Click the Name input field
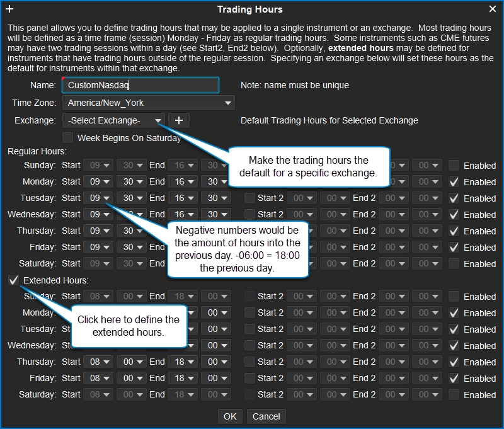 pyautogui.click(x=140, y=85)
